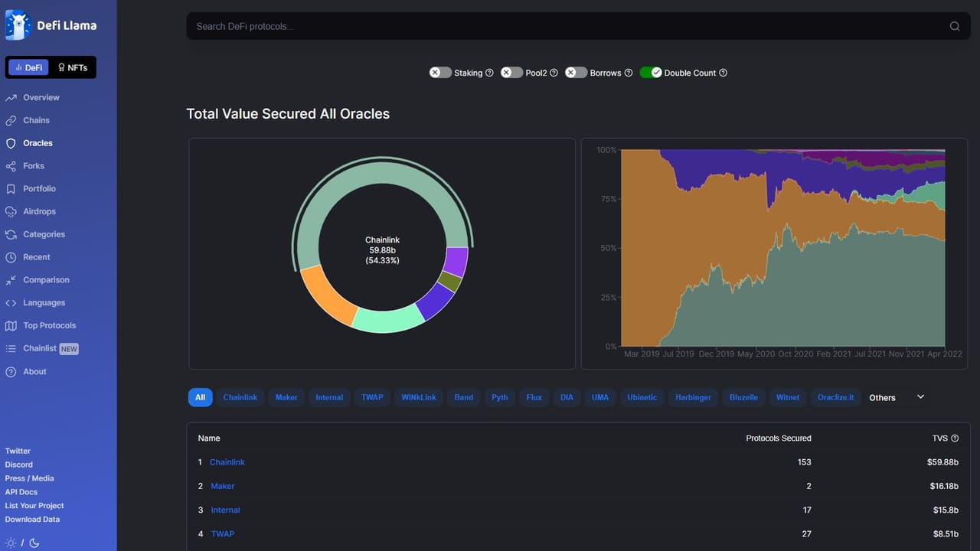Image resolution: width=980 pixels, height=551 pixels.
Task: Turn on the Borrows toggle
Action: point(576,73)
